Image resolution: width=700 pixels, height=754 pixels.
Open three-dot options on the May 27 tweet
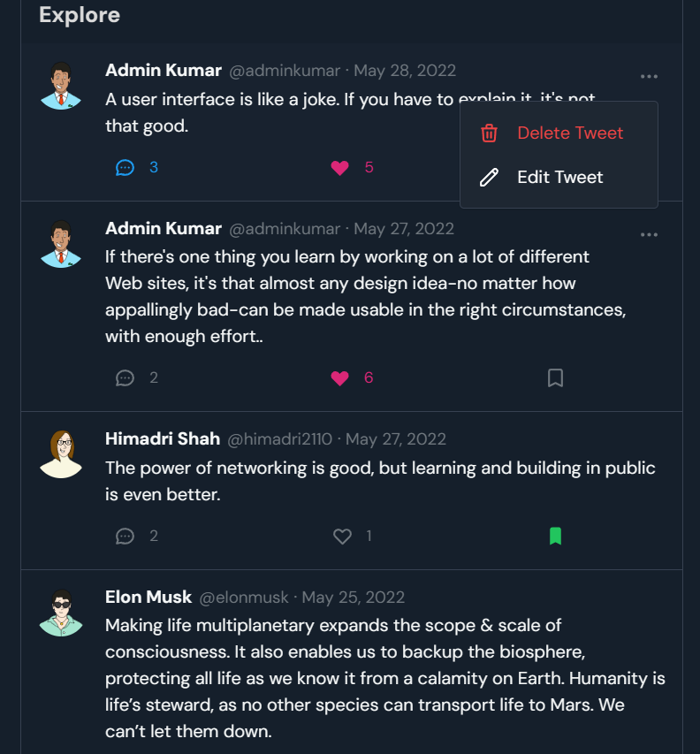point(649,234)
